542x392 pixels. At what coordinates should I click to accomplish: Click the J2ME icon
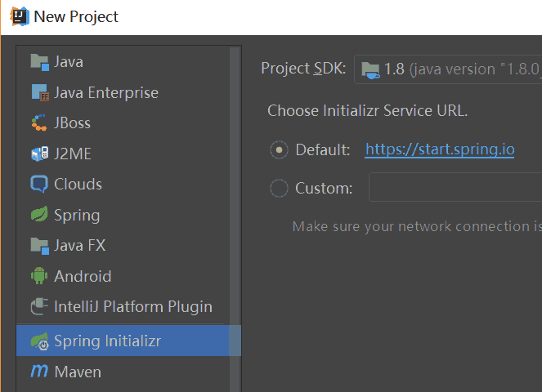coord(39,154)
